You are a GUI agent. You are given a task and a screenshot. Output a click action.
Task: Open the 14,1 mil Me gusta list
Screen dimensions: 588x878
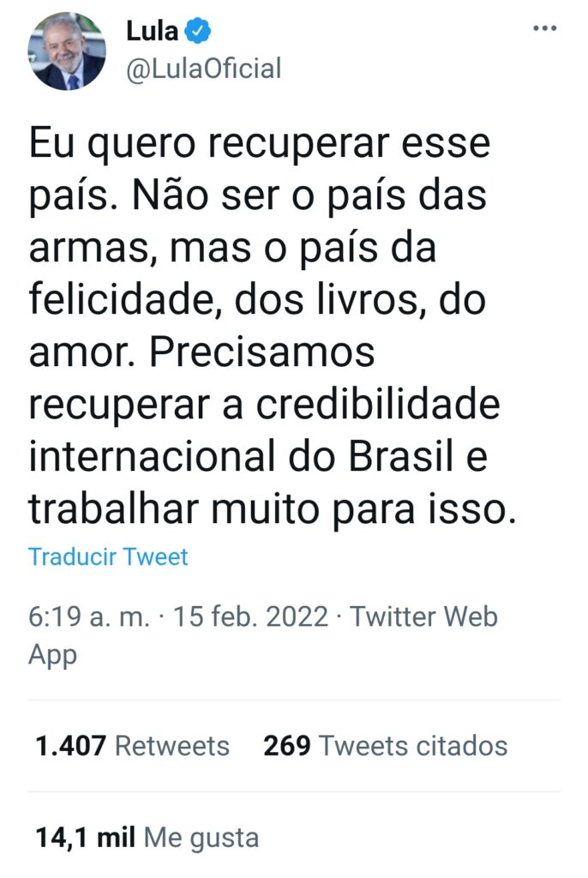(147, 839)
